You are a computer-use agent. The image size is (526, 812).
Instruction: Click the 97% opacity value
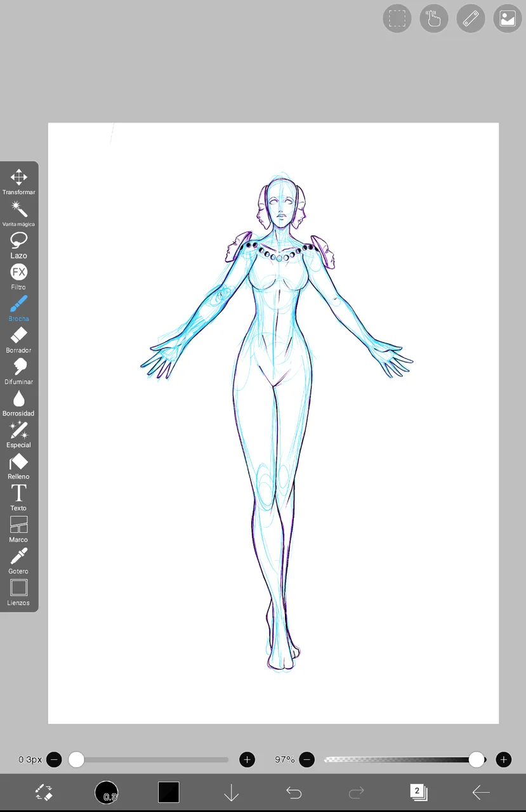pyautogui.click(x=285, y=759)
